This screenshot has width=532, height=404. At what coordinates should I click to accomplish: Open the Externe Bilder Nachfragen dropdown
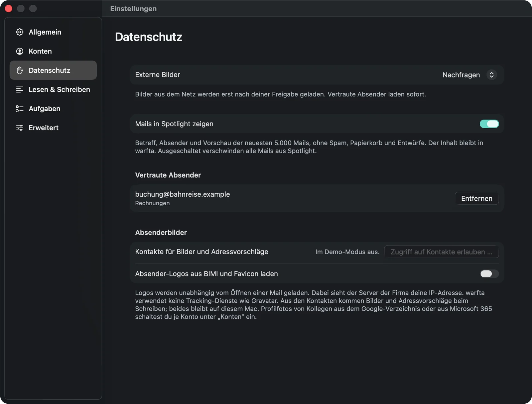coord(469,75)
